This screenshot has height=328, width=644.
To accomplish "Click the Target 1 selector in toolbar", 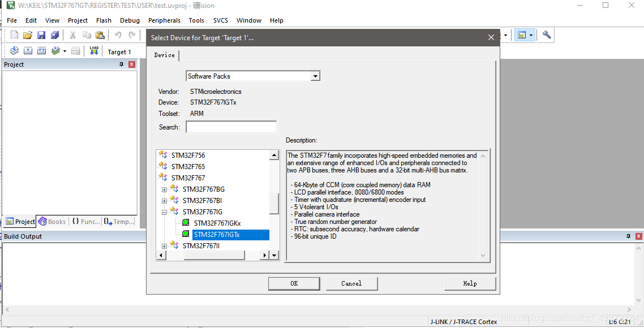I will pos(119,52).
